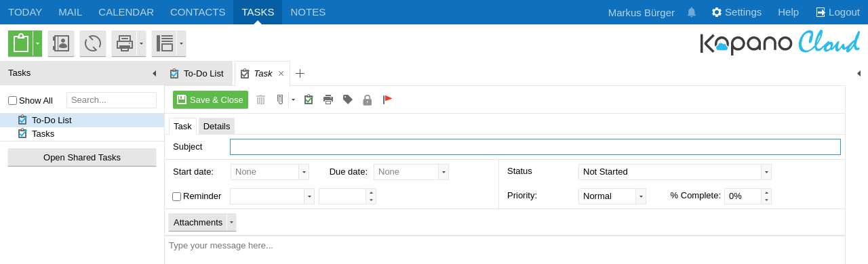Enable the Show All checkbox
Image resolution: width=868 pixels, height=264 pixels.
[x=12, y=100]
